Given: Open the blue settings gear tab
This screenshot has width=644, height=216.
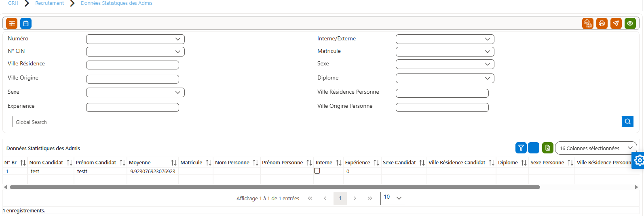Looking at the screenshot, I should point(638,160).
